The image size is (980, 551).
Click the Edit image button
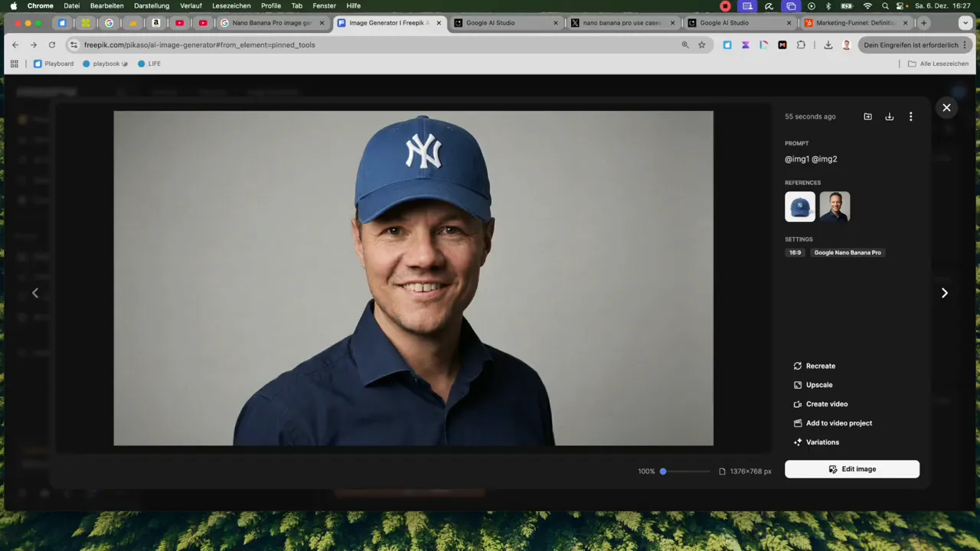tap(852, 469)
